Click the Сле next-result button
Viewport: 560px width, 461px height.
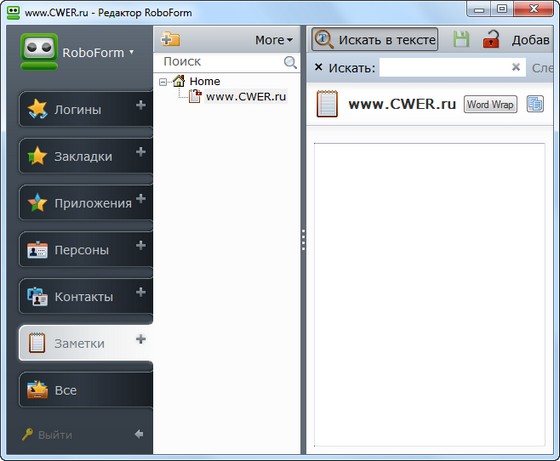coord(542,68)
